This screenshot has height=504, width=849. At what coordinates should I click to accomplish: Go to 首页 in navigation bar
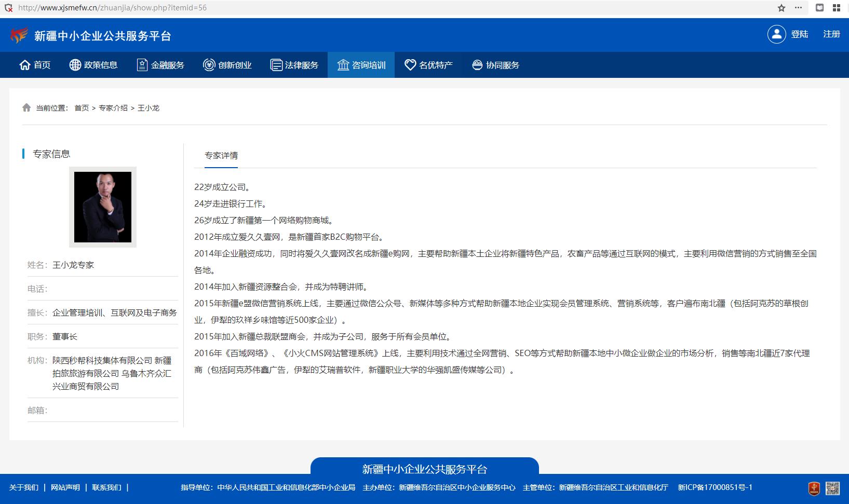coord(35,65)
